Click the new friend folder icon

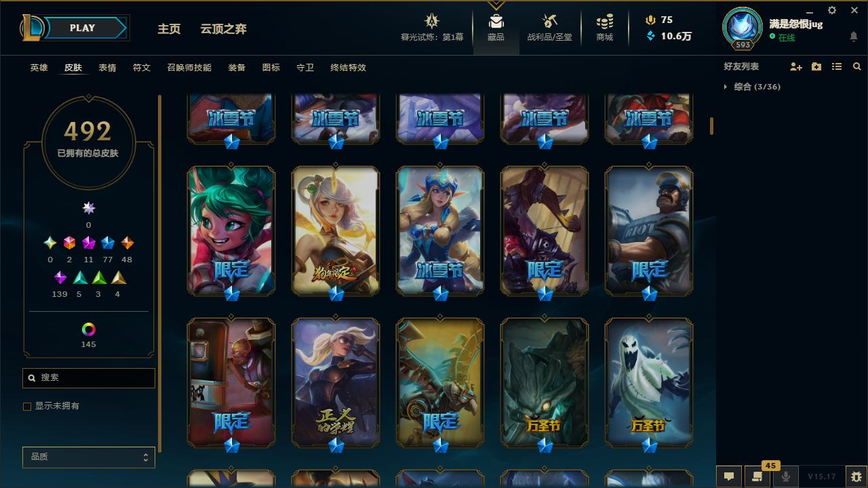coord(816,66)
